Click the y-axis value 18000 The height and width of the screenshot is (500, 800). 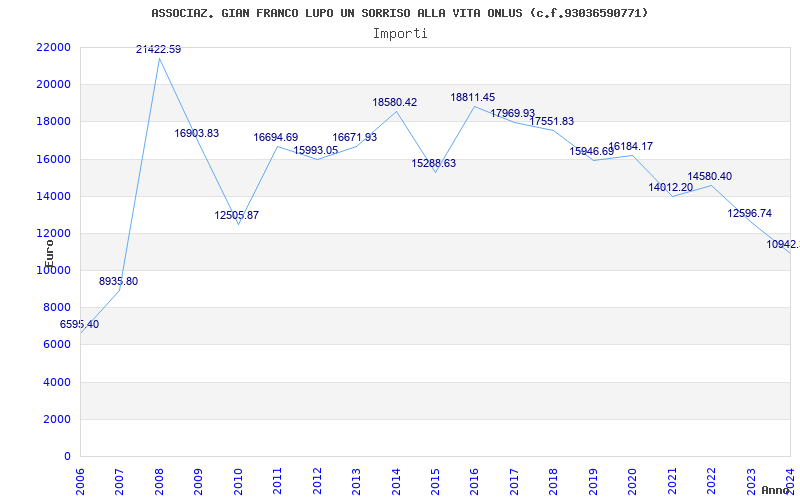click(x=54, y=122)
